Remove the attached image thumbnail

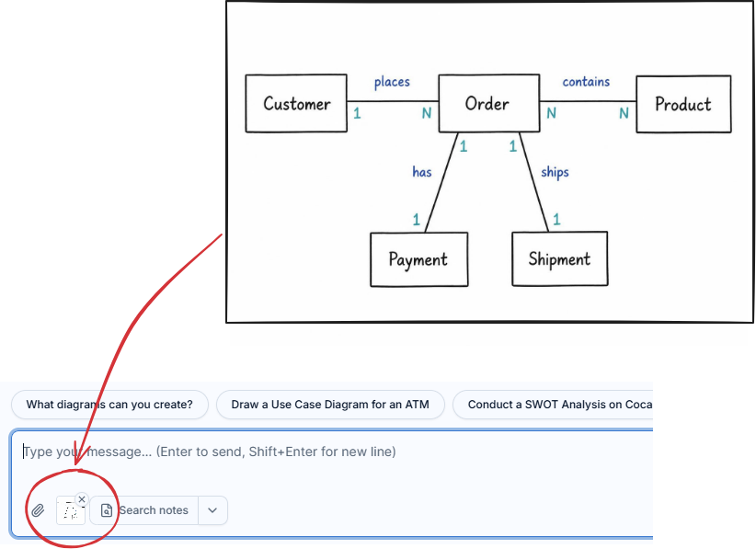coord(82,499)
